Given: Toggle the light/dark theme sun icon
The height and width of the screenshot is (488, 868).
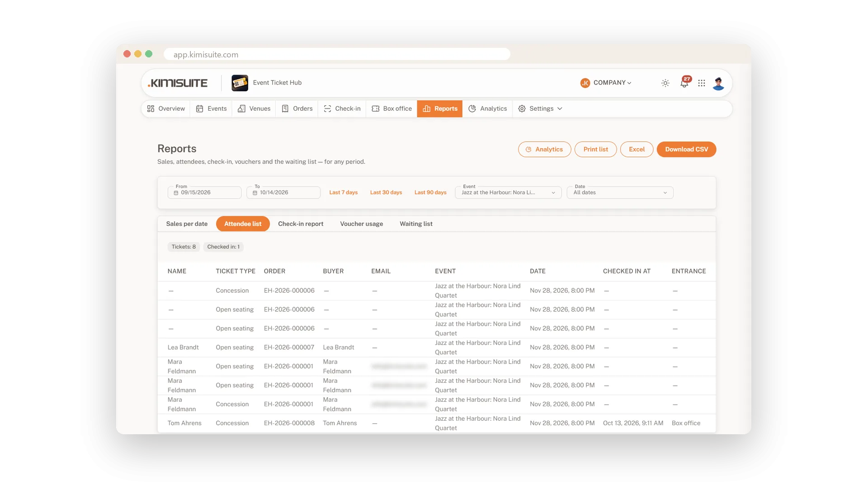Looking at the screenshot, I should click(x=665, y=83).
